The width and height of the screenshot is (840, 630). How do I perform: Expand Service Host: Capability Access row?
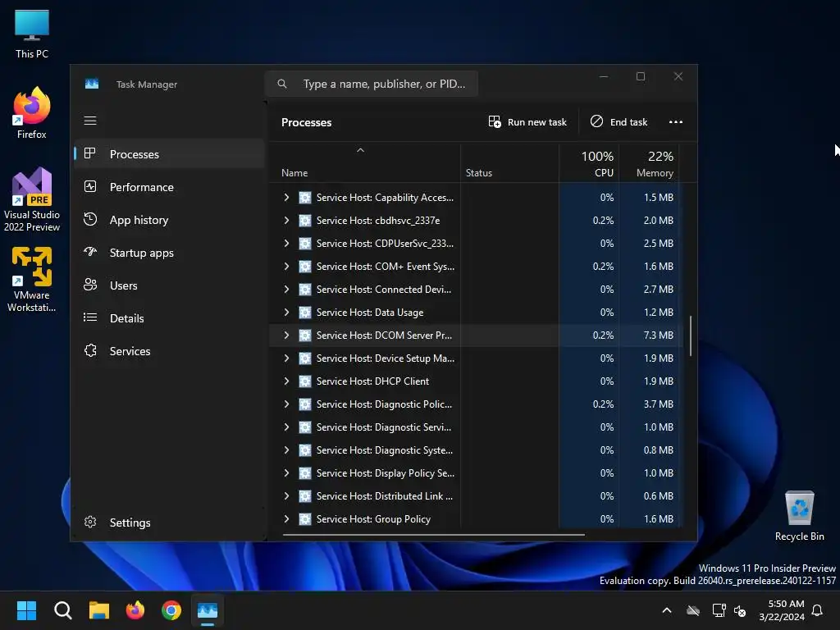[x=286, y=198]
